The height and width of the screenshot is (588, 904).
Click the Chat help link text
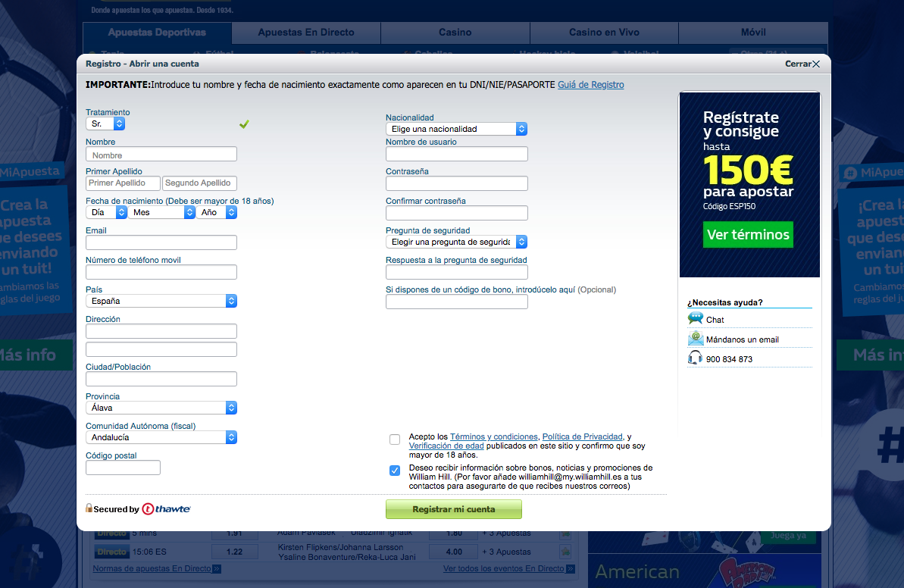pyautogui.click(x=715, y=320)
